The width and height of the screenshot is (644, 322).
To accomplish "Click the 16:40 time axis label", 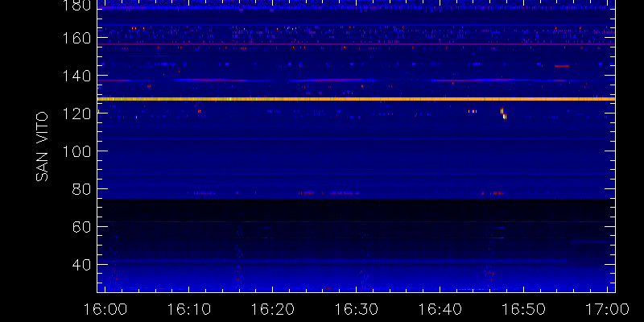I will point(440,309).
